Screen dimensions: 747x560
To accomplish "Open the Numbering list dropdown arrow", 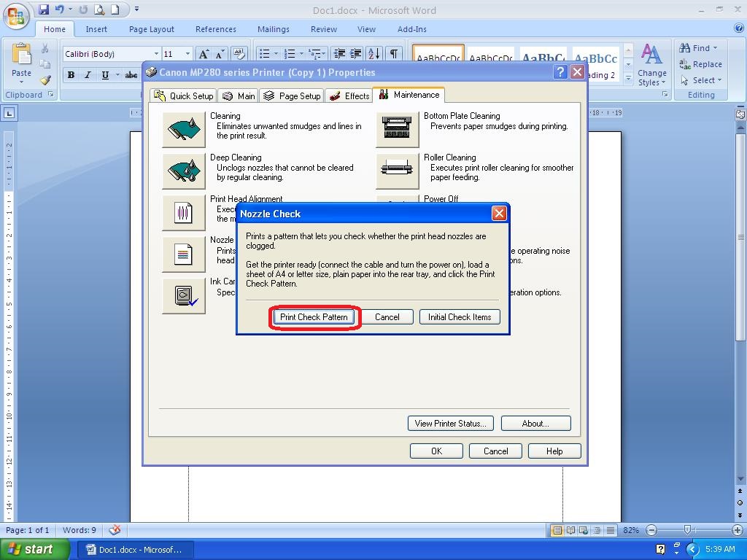I will pyautogui.click(x=301, y=54).
